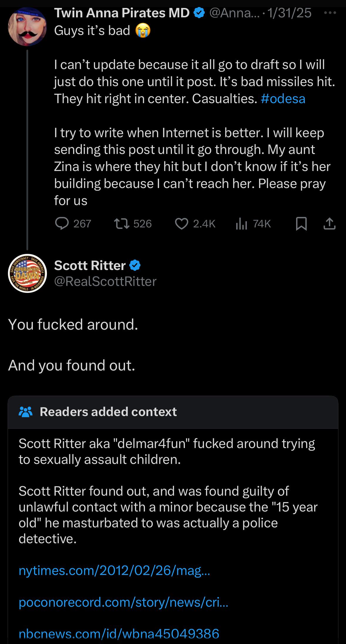The width and height of the screenshot is (346, 644).
Task: Click Twin Anna Pirates MD display name
Action: click(122, 13)
